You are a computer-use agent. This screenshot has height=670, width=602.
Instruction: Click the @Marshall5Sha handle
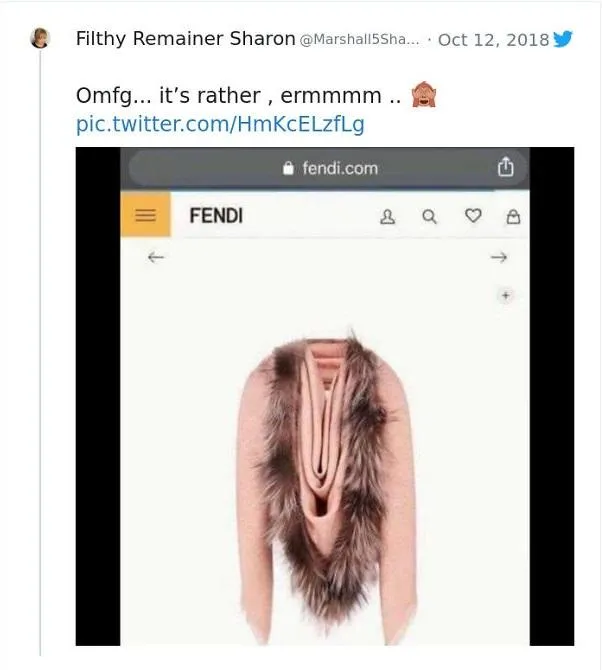coord(360,40)
